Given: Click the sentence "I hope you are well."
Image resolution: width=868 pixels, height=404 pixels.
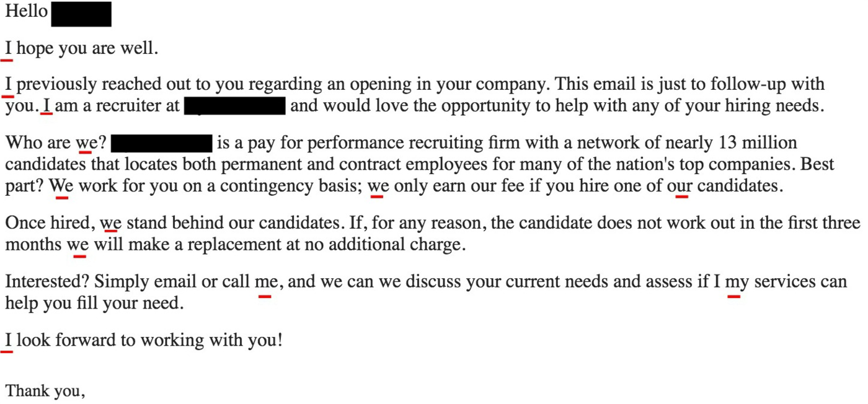Looking at the screenshot, I should point(81,48).
